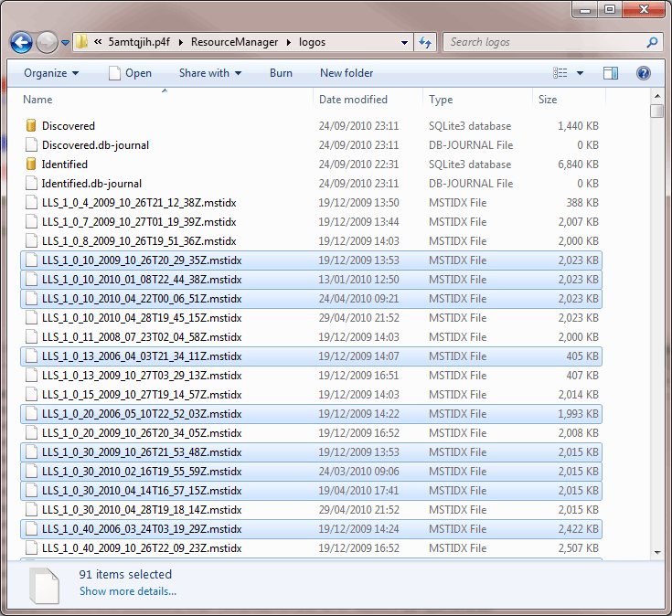Click the folder icon in address bar
This screenshot has width=672, height=616.
coord(82,42)
